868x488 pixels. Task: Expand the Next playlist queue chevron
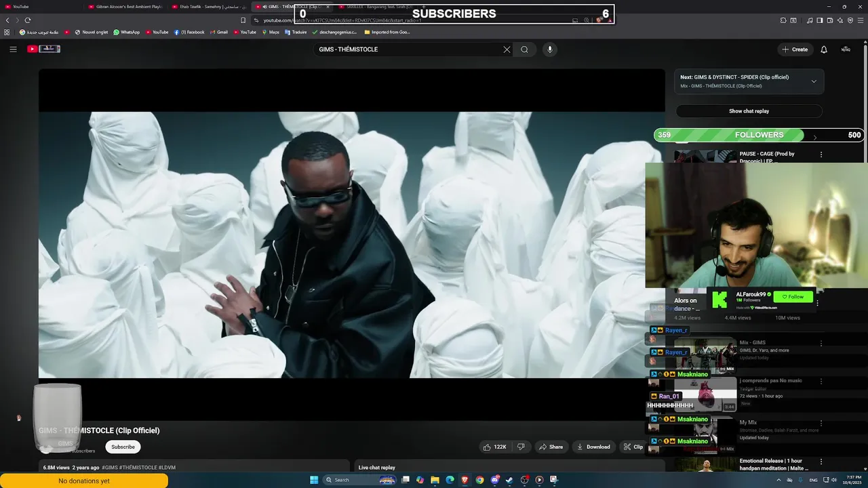814,81
